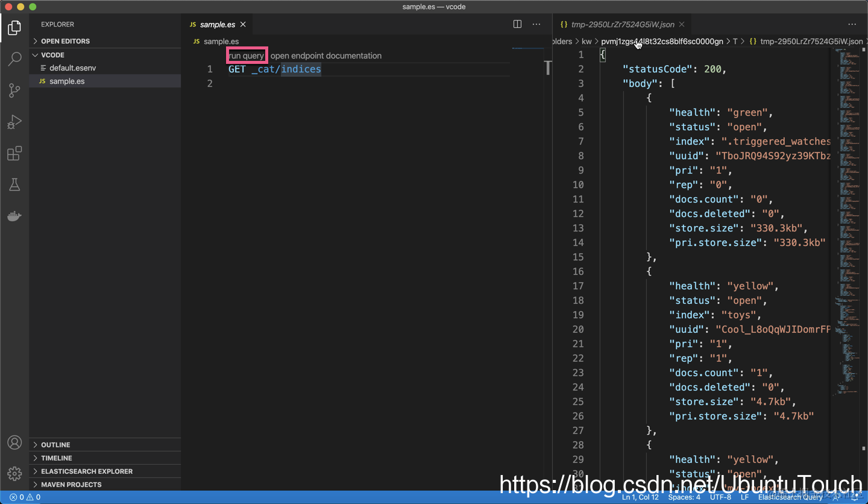Image resolution: width=868 pixels, height=504 pixels.
Task: Expand the Open Editors section
Action: point(105,41)
